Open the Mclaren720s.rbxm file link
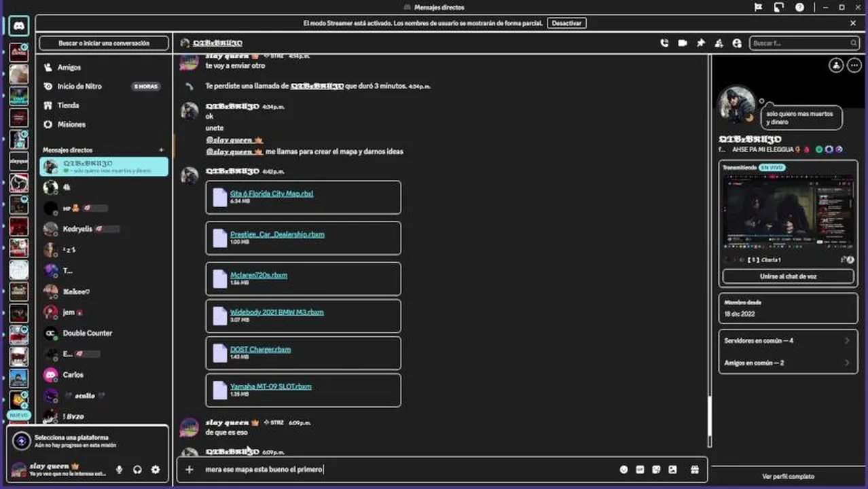Image resolution: width=868 pixels, height=489 pixels. 259,275
